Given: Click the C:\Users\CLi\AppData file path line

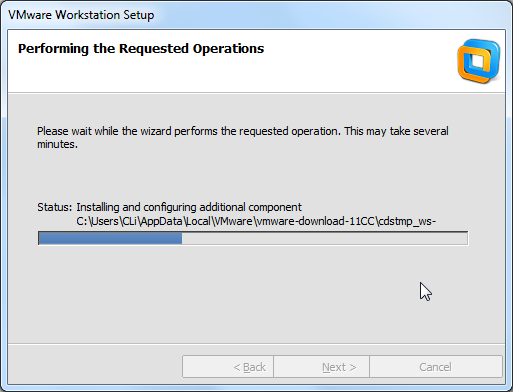Looking at the screenshot, I should click(x=256, y=221).
